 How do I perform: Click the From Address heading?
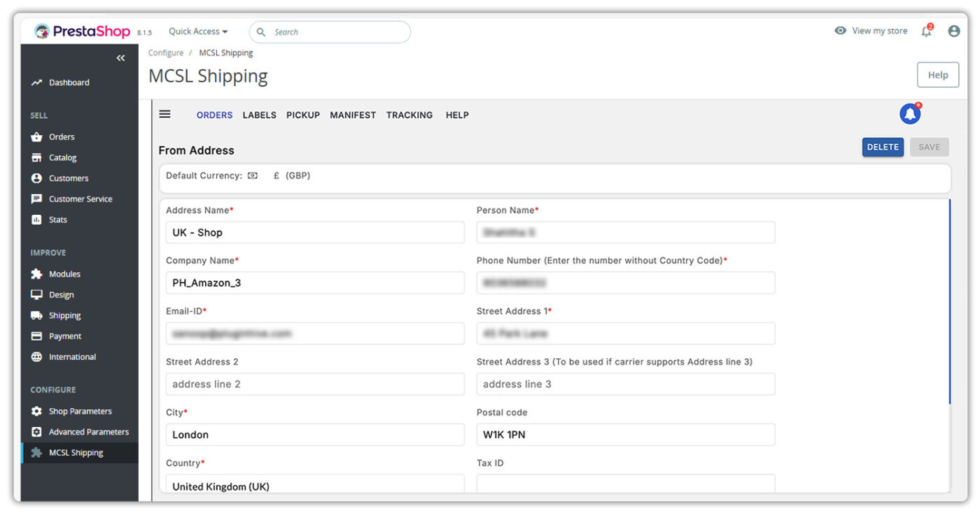click(x=197, y=150)
